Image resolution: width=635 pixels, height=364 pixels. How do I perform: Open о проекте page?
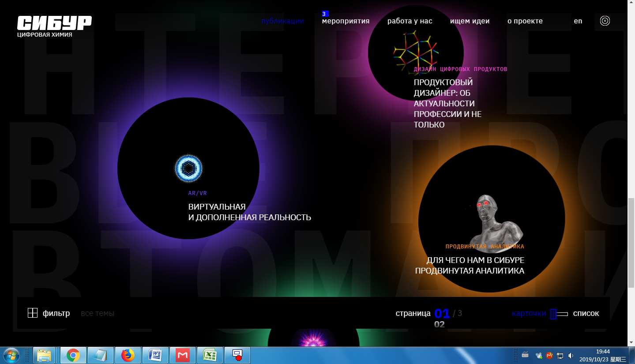coord(525,21)
